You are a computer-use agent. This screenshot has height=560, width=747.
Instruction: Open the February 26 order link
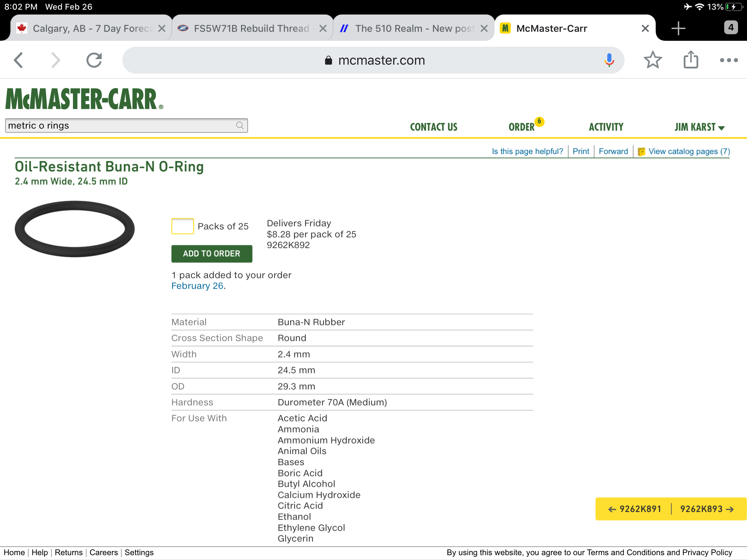197,286
